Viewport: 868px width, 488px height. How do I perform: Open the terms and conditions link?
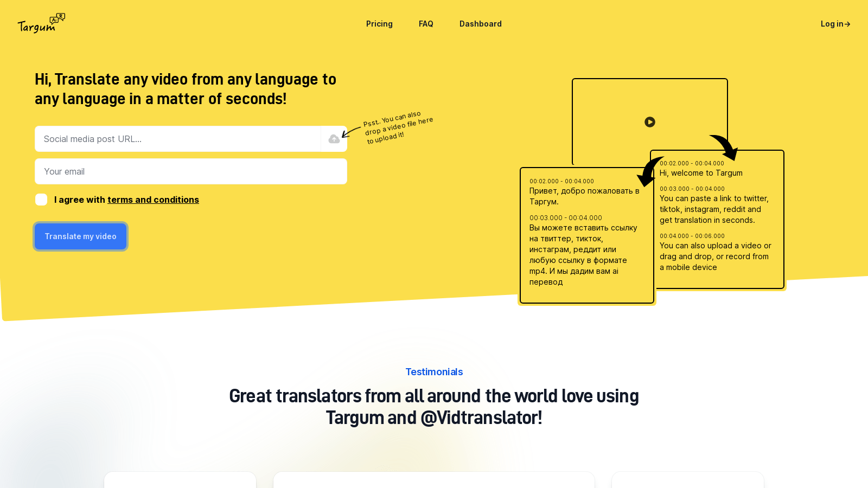[x=153, y=200]
